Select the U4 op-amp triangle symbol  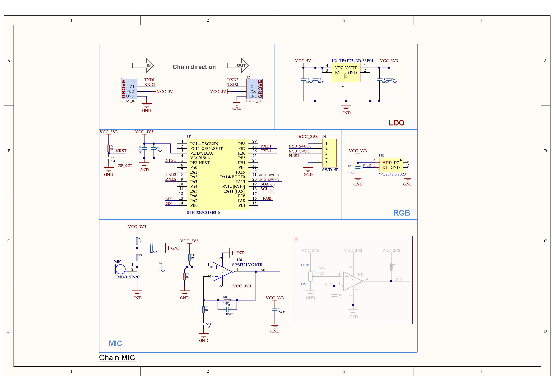click(222, 272)
